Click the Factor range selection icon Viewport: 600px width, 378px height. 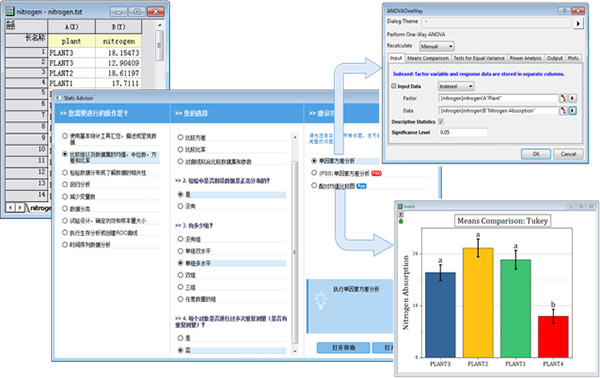pos(563,98)
